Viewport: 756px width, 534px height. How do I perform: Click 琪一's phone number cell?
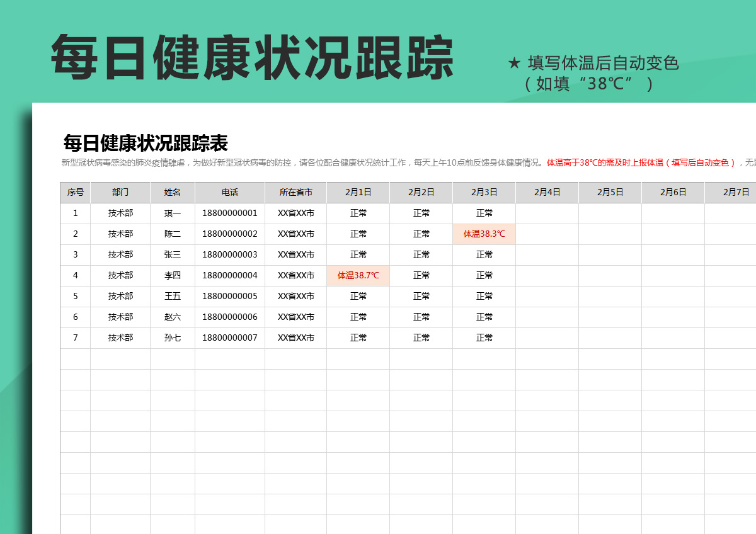229,213
